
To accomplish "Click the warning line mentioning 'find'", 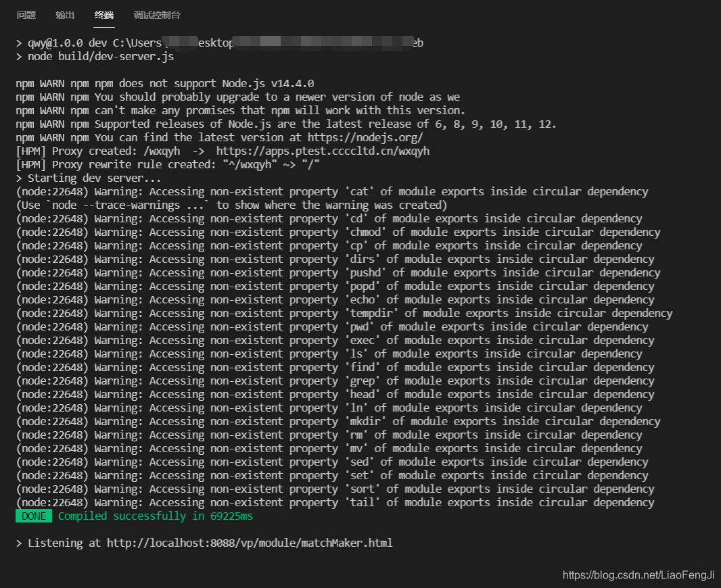I will (x=335, y=367).
